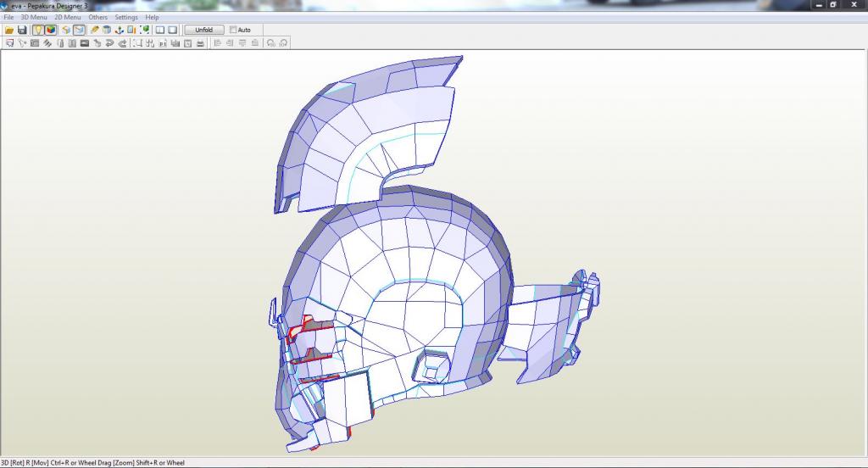Click the hand-with-paper icon in second toolbar
The image size is (868, 468).
[97, 42]
